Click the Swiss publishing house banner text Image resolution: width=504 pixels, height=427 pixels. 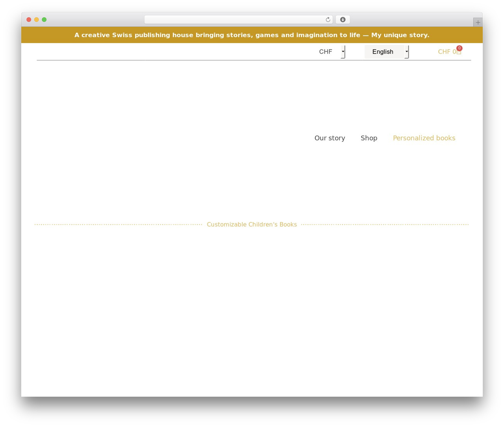tap(252, 35)
